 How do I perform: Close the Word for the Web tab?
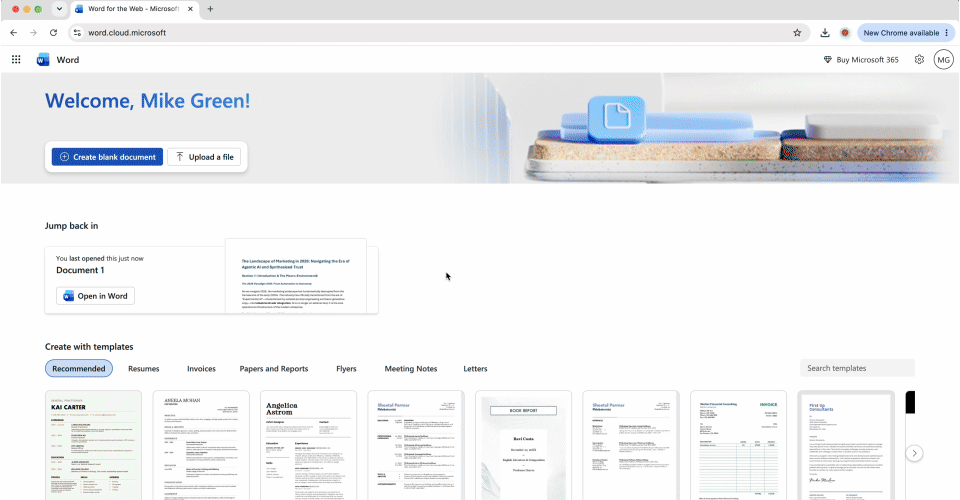pos(190,9)
